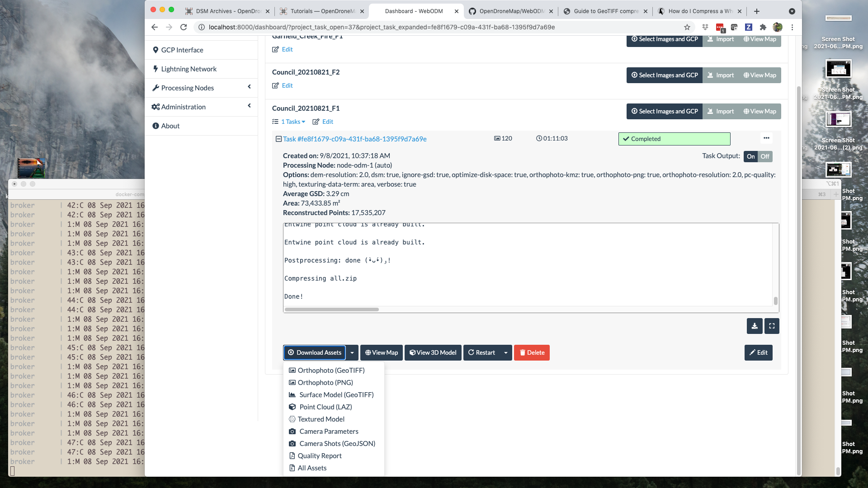
Task: Reload the page in browser
Action: pyautogui.click(x=184, y=27)
